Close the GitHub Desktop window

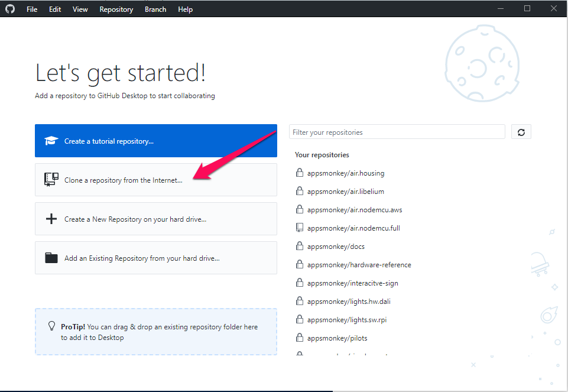click(x=553, y=8)
